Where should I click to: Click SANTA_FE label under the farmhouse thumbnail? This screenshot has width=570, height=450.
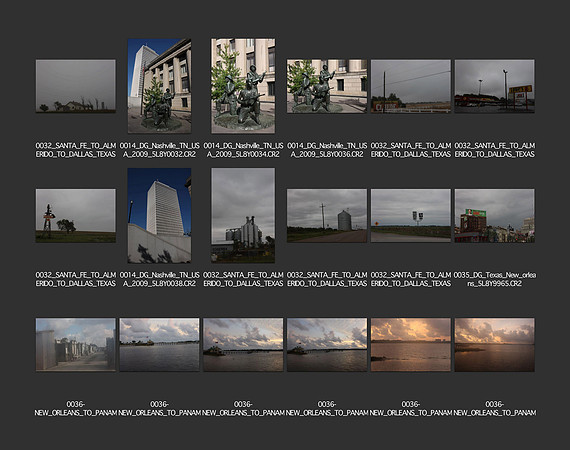(76, 150)
